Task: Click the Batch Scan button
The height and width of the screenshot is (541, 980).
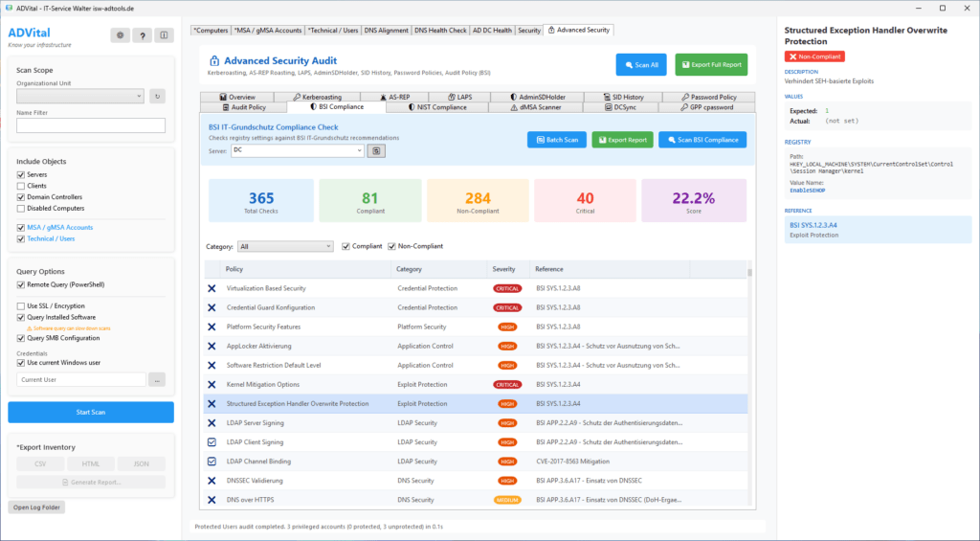Action: click(556, 140)
